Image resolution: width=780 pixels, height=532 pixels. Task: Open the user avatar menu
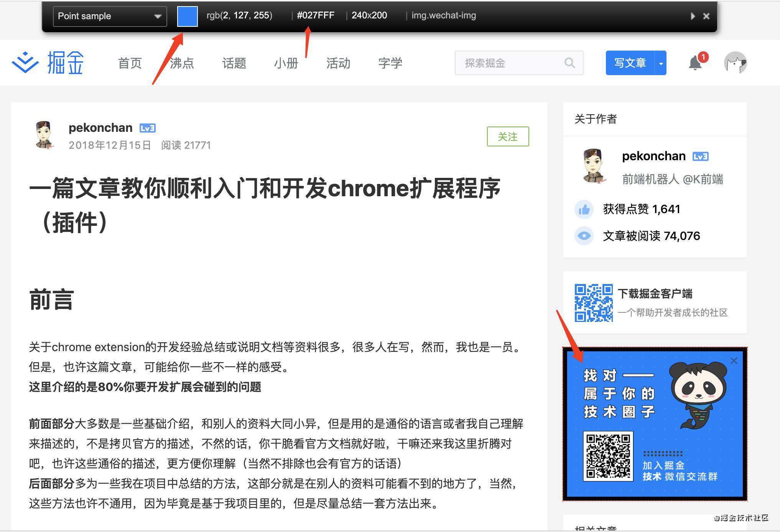(735, 63)
